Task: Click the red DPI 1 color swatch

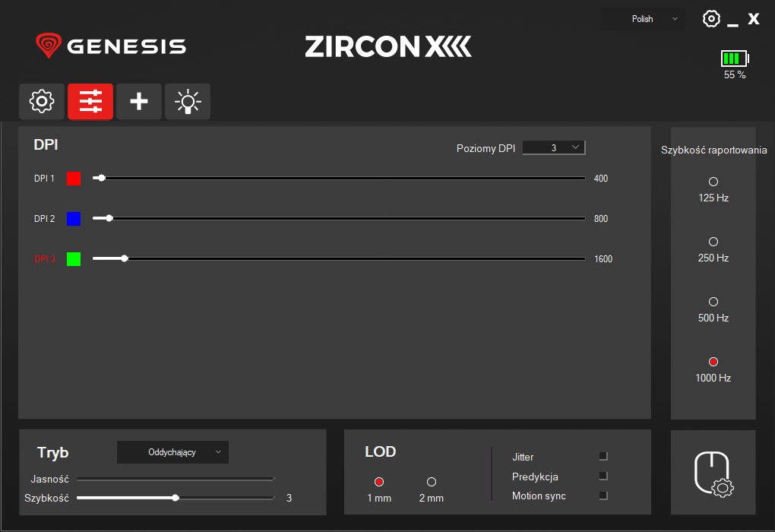Action: point(74,179)
